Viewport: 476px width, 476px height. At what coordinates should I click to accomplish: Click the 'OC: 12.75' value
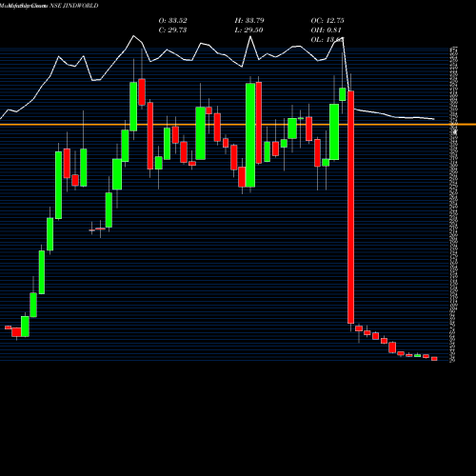[327, 21]
